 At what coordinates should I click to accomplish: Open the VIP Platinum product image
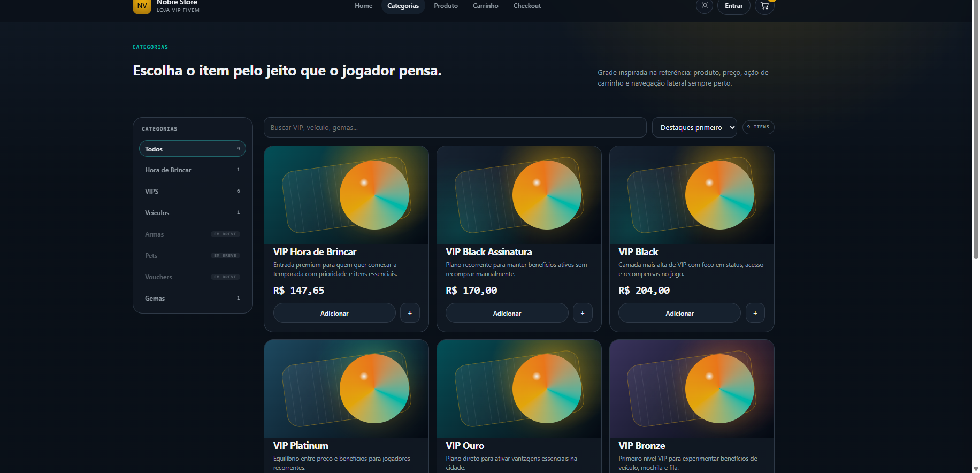346,389
